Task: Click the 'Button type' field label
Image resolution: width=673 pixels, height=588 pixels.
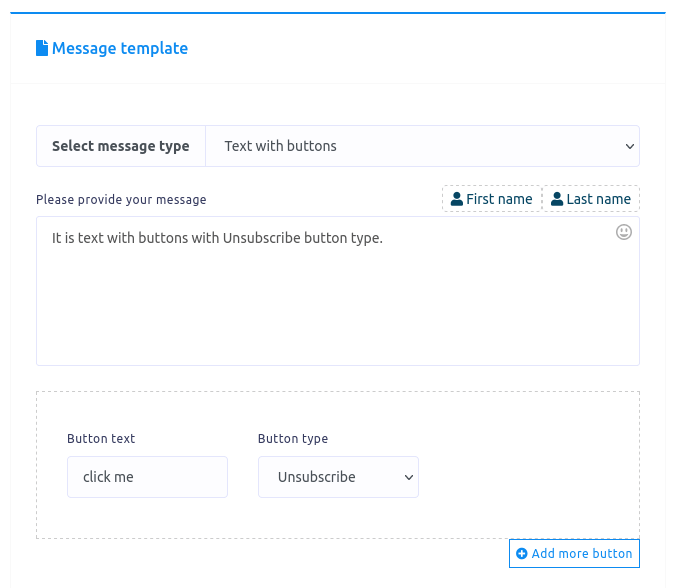Action: click(x=293, y=439)
